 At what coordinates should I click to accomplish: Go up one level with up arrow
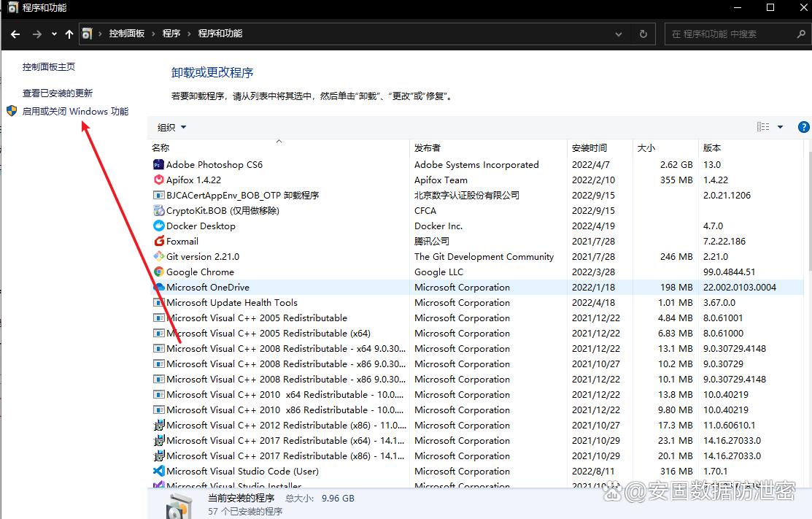[x=69, y=34]
